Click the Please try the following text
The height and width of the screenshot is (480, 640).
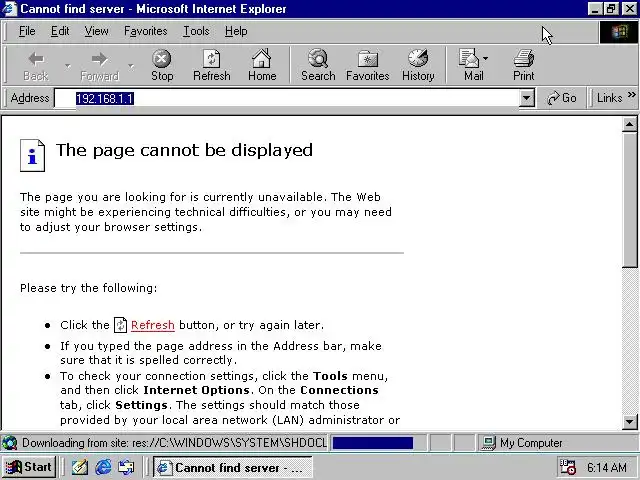click(88, 288)
